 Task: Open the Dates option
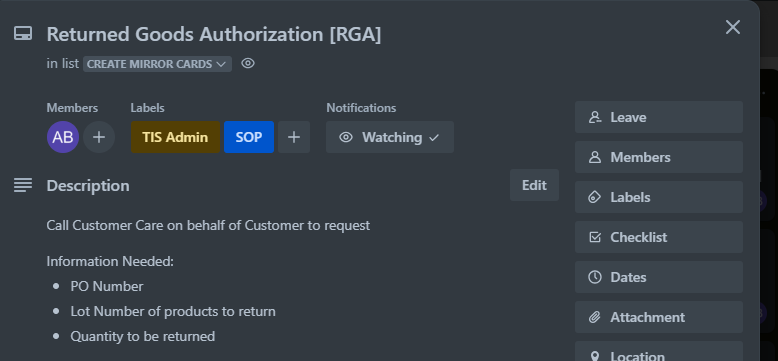pyautogui.click(x=658, y=277)
